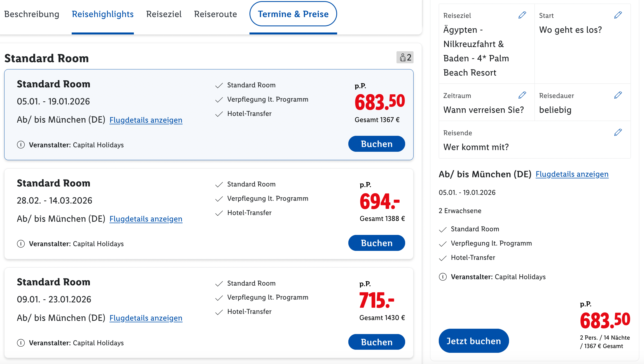The image size is (644, 364).
Task: Go to the Reiseziel tab
Action: pos(164,14)
